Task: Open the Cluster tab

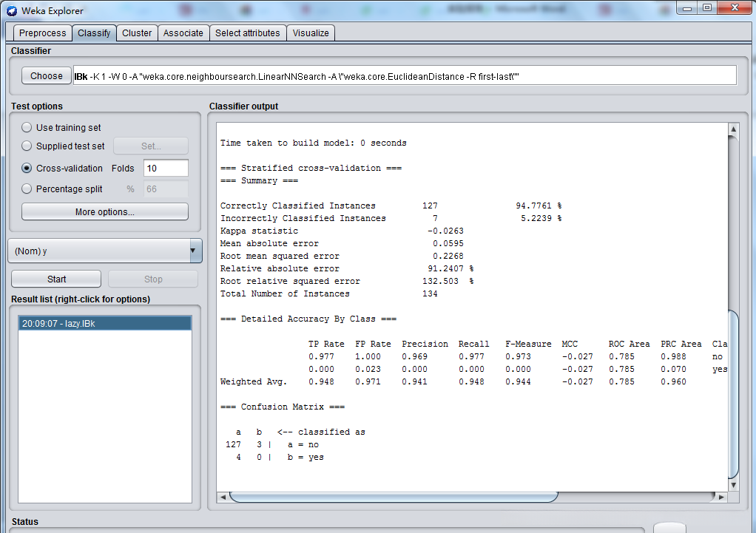Action: tap(137, 33)
